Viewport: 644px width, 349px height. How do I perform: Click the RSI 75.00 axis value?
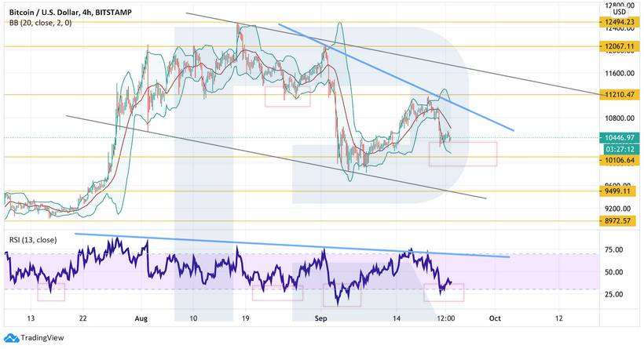pyautogui.click(x=613, y=249)
